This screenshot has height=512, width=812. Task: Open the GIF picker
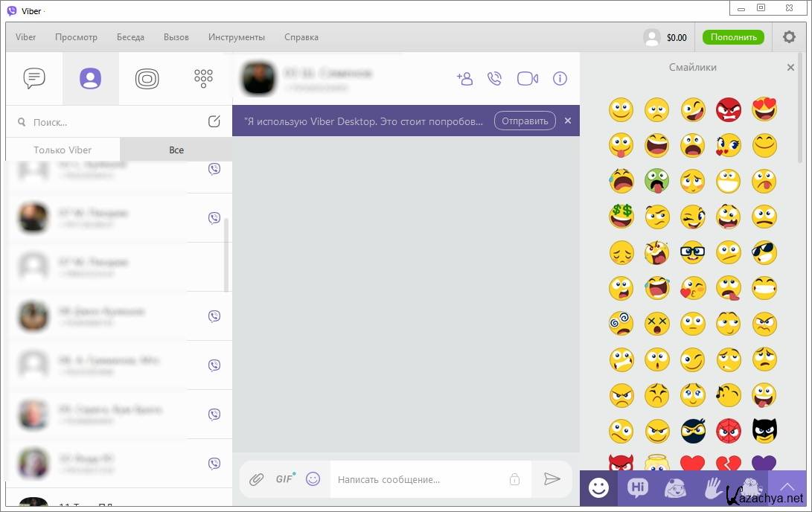tap(284, 479)
